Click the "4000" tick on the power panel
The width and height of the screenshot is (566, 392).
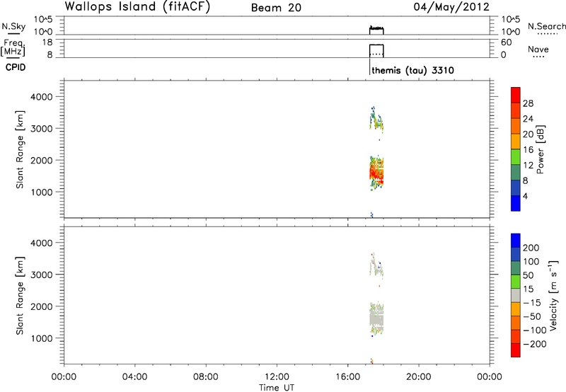pos(42,97)
